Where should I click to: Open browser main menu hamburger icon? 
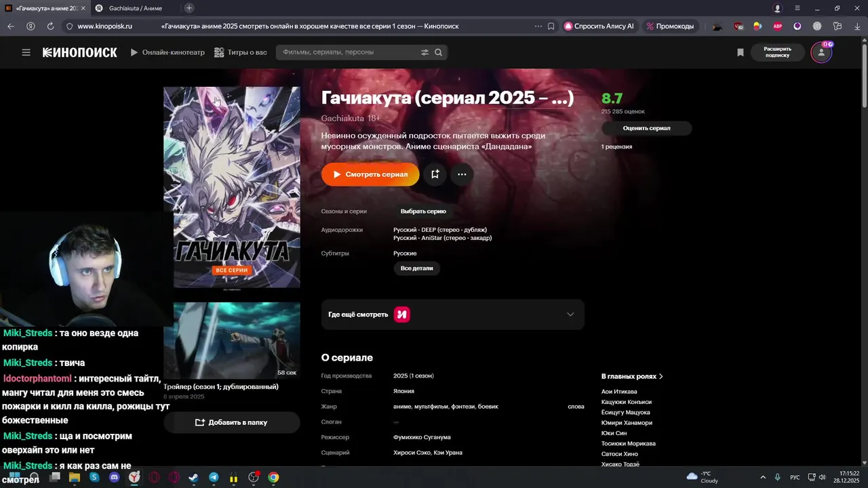tap(797, 8)
